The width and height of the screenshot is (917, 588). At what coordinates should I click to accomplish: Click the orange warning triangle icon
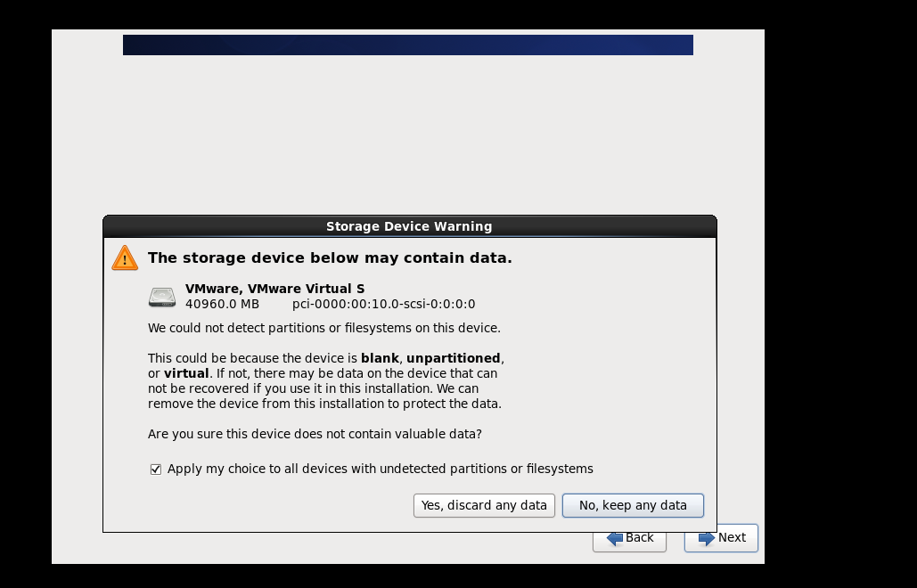click(x=125, y=257)
